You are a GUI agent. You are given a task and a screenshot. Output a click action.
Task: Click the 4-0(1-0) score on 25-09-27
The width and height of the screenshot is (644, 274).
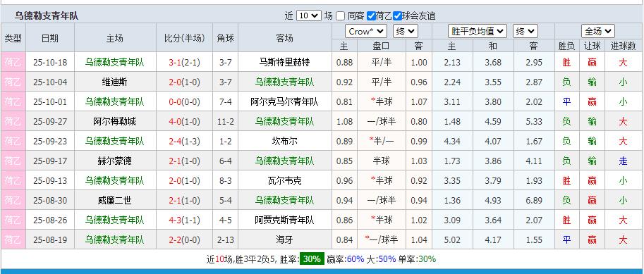(184, 121)
